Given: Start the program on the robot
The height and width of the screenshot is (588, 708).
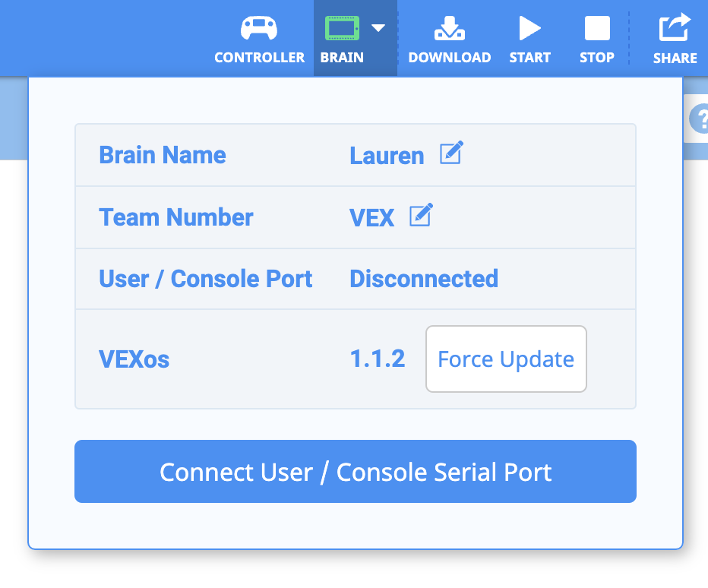Looking at the screenshot, I should pyautogui.click(x=529, y=36).
